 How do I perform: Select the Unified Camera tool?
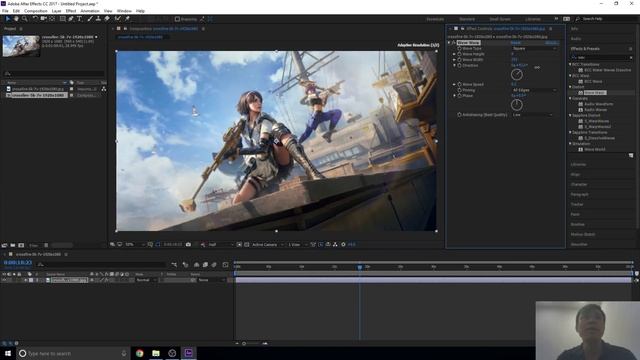(x=44, y=19)
